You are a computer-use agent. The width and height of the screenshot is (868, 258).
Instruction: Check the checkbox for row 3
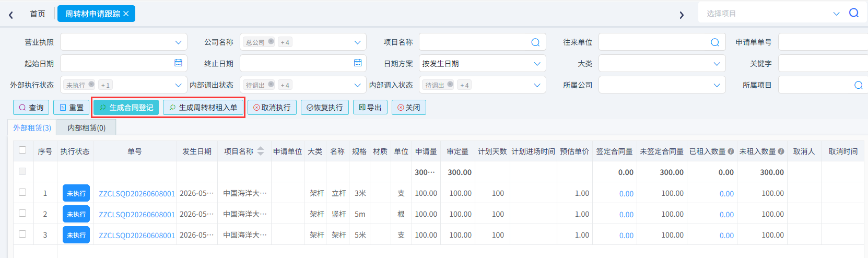tap(22, 234)
